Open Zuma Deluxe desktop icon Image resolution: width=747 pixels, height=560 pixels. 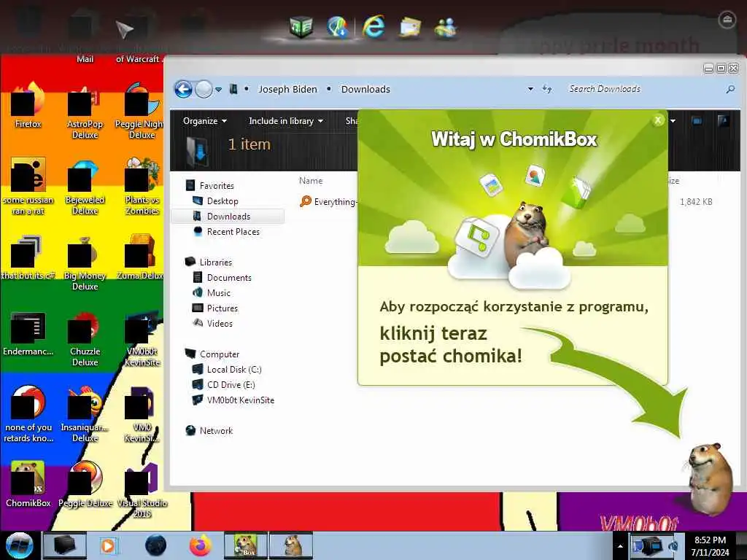pyautogui.click(x=139, y=257)
